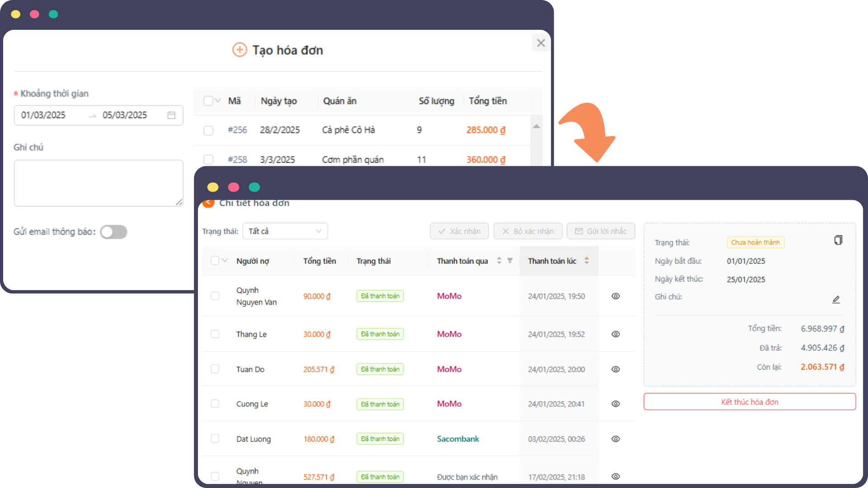Open the Trạng thái Tất cả dropdown
This screenshot has height=488, width=868.
[285, 231]
